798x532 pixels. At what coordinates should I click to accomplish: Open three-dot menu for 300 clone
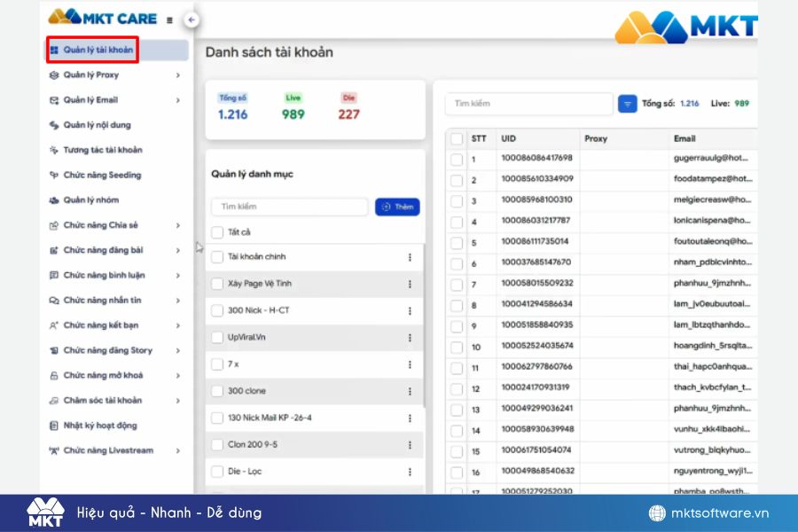point(410,391)
